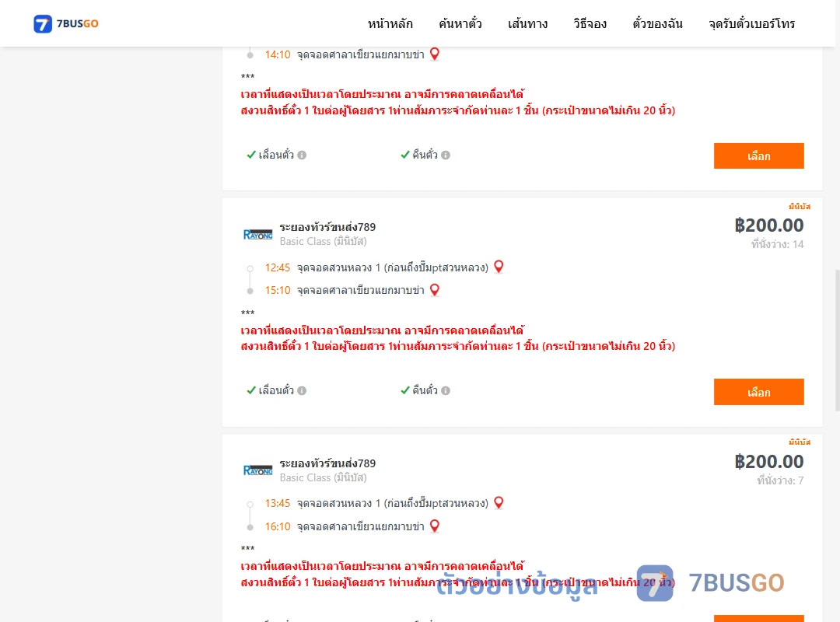Open เส้นทาง menu item

click(x=527, y=23)
